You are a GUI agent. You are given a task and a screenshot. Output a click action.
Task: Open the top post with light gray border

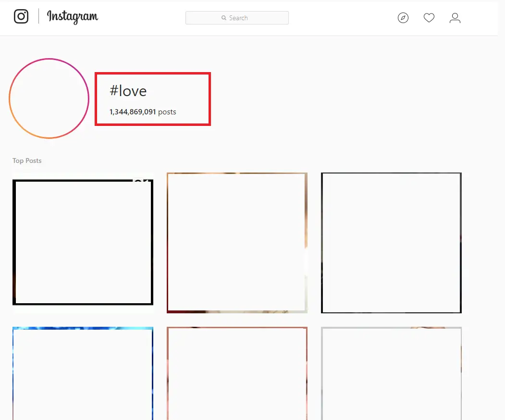[x=391, y=373]
